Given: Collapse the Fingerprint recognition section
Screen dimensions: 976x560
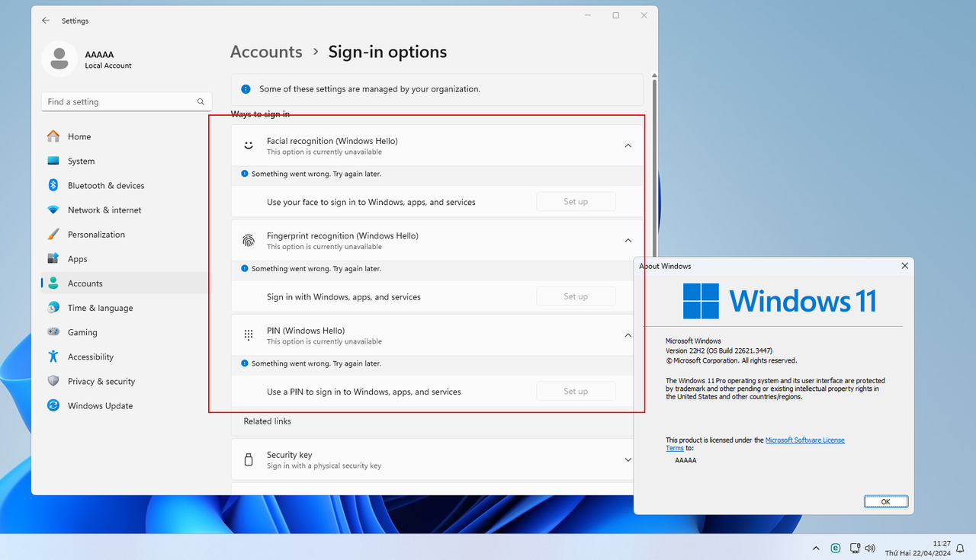Looking at the screenshot, I should point(628,240).
